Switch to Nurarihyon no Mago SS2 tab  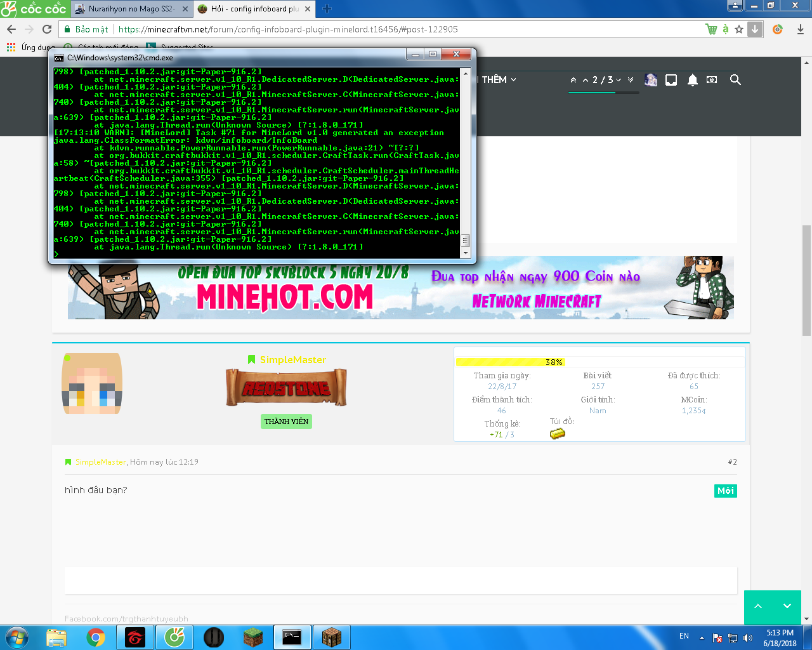click(x=132, y=9)
